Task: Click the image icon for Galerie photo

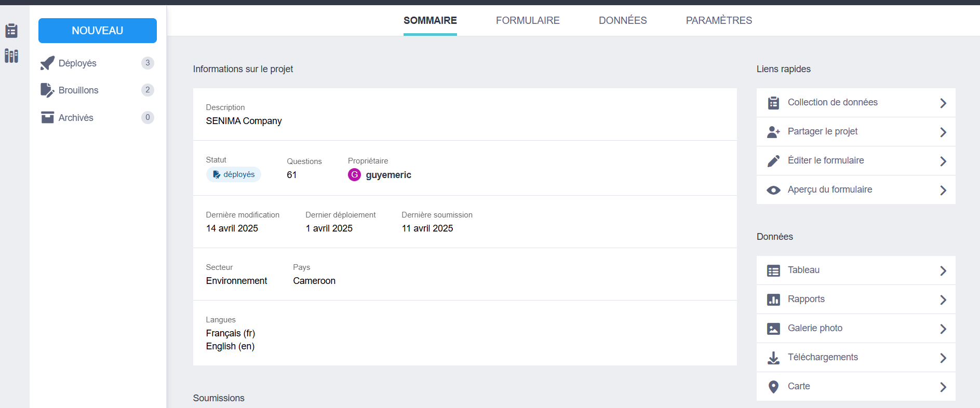Action: point(773,329)
